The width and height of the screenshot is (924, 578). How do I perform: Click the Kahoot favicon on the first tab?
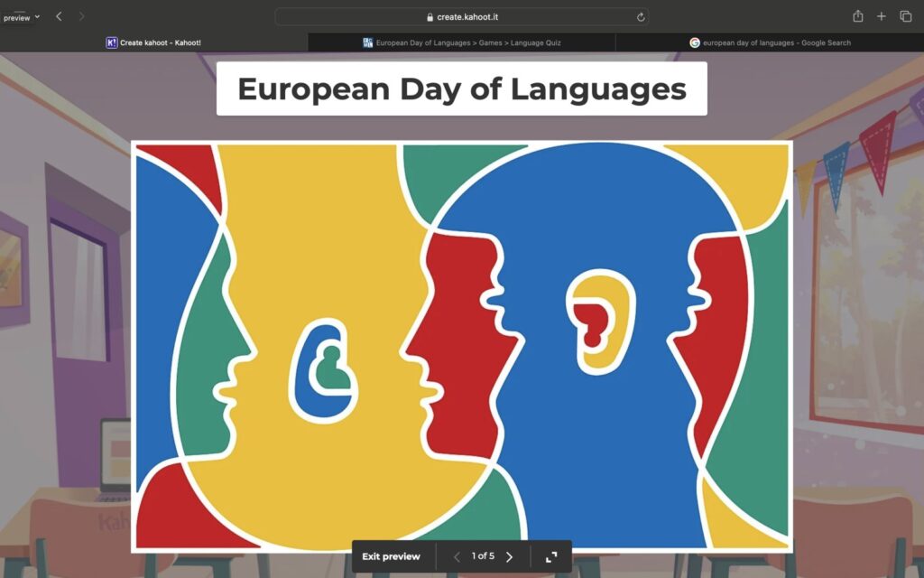pyautogui.click(x=112, y=42)
